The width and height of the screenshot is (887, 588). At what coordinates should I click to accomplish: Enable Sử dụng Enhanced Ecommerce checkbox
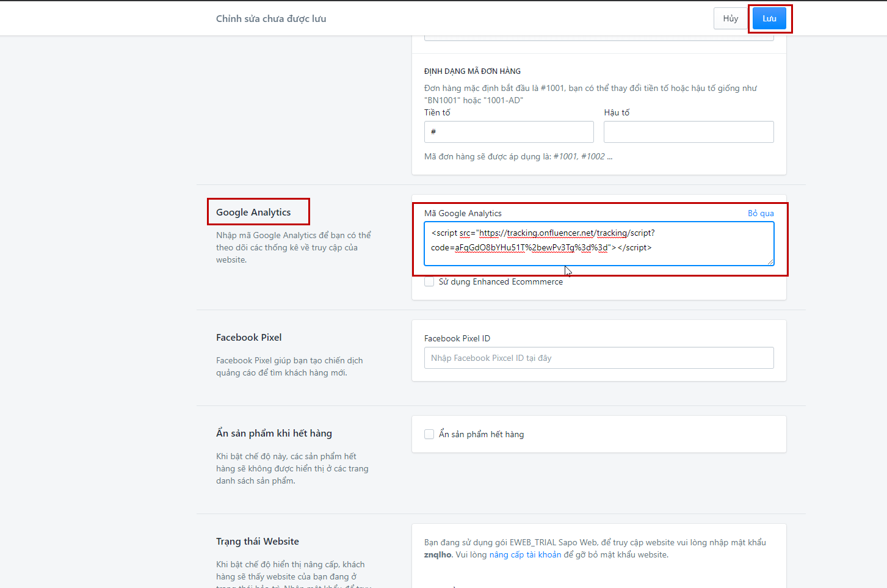pos(429,281)
